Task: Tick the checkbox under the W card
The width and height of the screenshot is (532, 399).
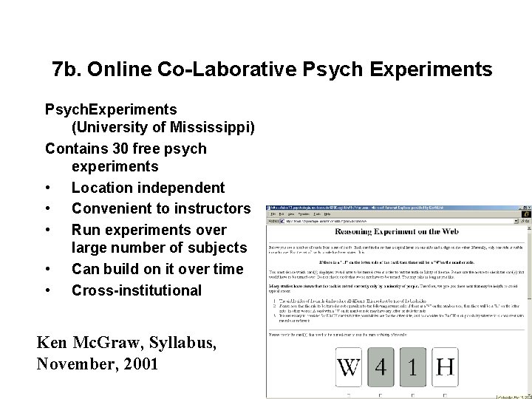Action: pyautogui.click(x=349, y=395)
